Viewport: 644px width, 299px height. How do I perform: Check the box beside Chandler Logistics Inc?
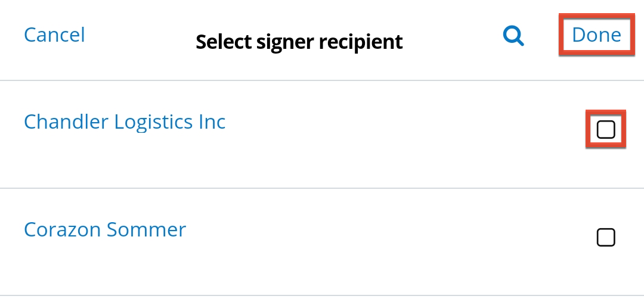click(x=606, y=129)
